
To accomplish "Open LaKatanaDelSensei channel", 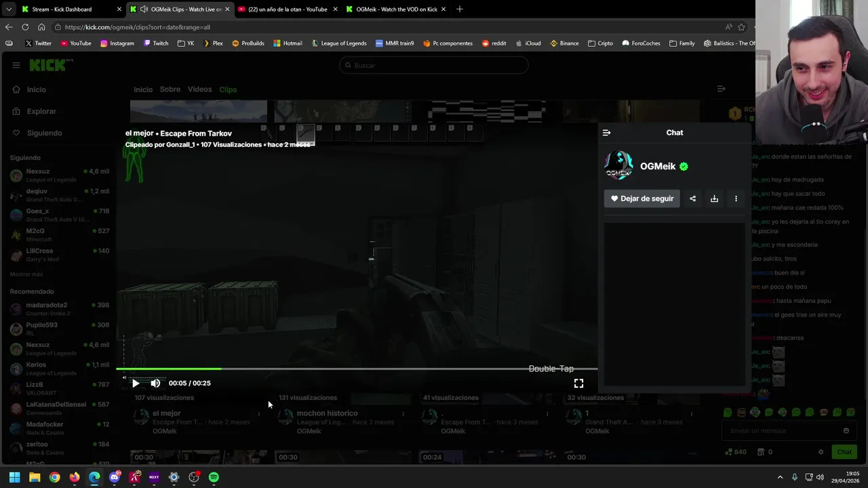I will pyautogui.click(x=59, y=408).
